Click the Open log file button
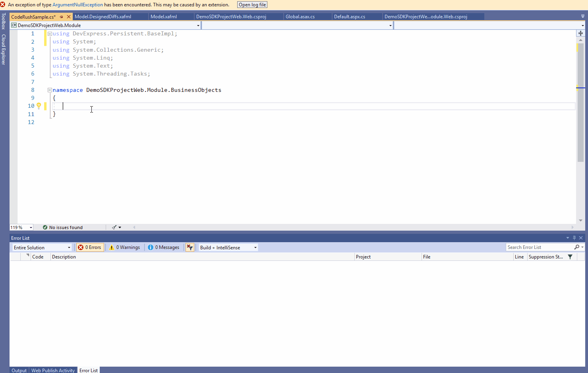588x373 pixels. tap(252, 5)
